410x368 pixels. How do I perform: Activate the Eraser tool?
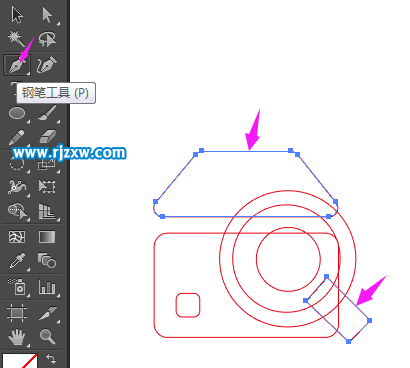point(47,137)
